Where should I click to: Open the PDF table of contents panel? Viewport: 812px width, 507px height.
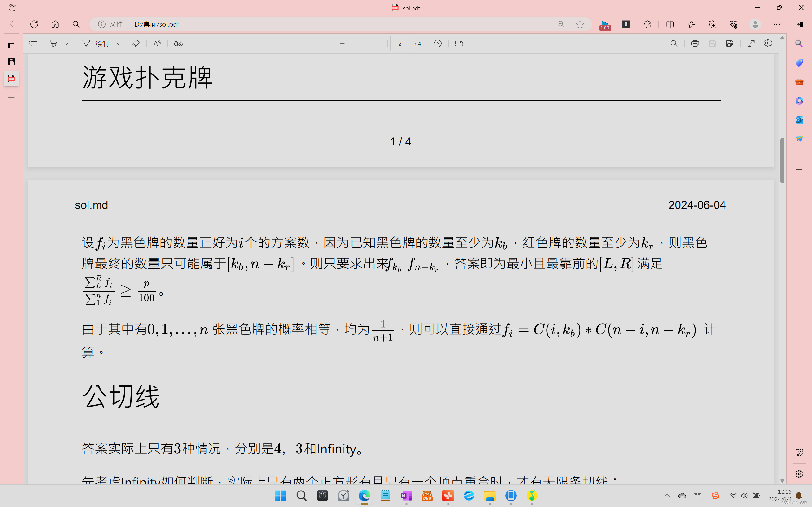(33, 43)
